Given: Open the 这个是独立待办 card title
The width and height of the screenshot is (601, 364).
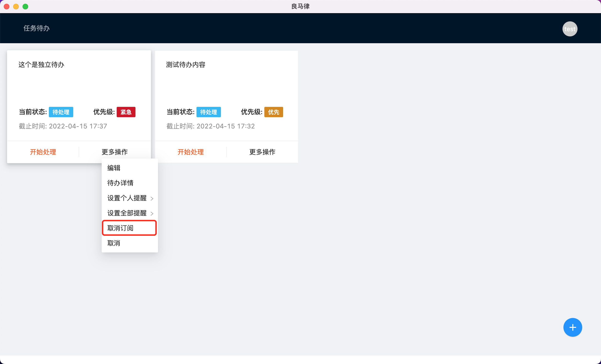Looking at the screenshot, I should coord(41,65).
